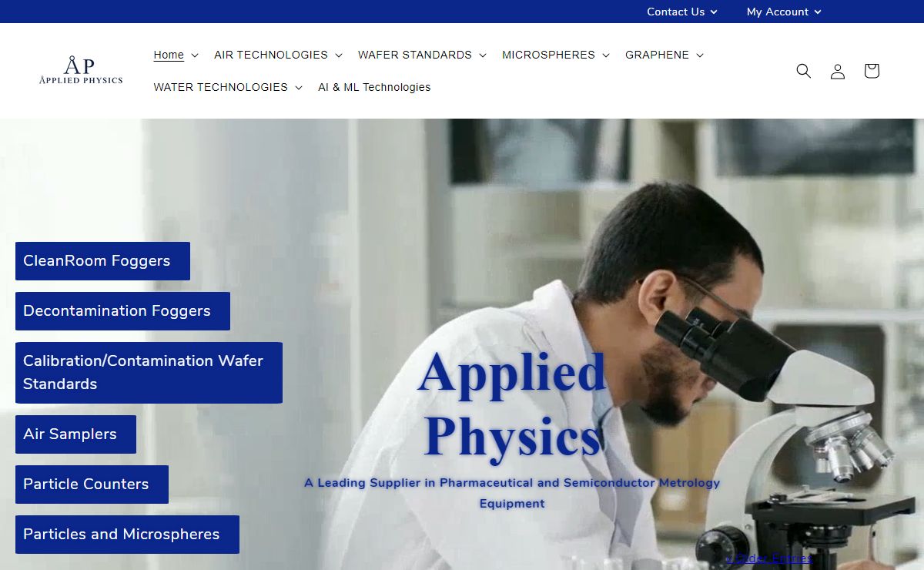
Task: Open the WATER TECHNOLOGIES menu
Action: click(228, 87)
